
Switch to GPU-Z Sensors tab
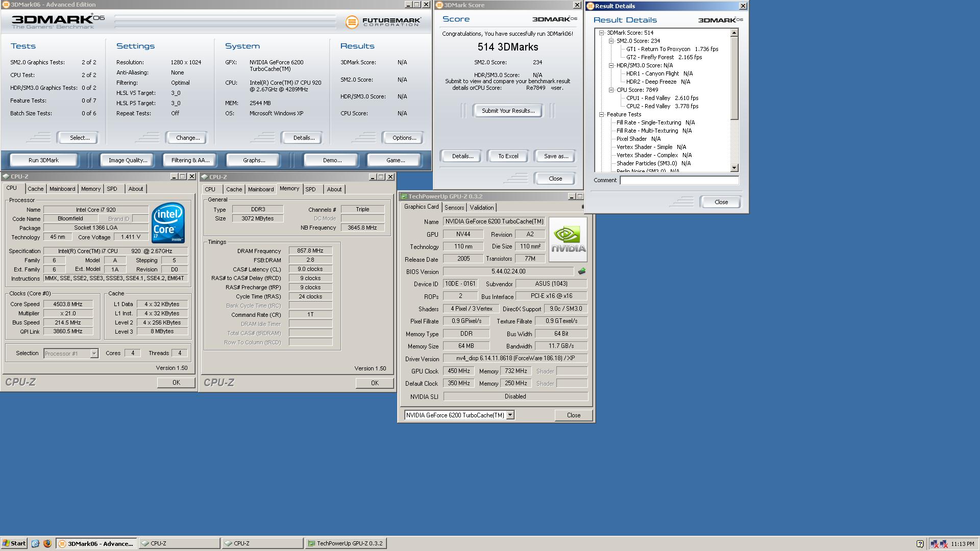point(454,208)
